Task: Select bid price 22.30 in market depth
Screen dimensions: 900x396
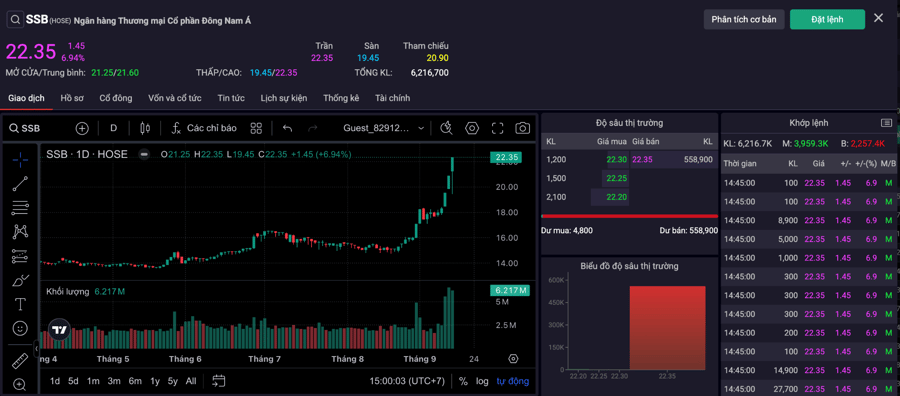Action: [x=616, y=160]
